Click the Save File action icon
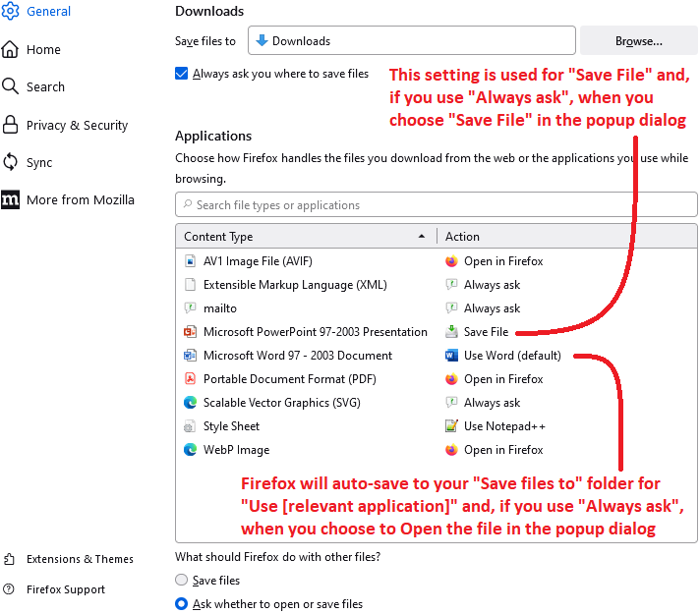Image resolution: width=700 pixels, height=614 pixels. [x=451, y=331]
